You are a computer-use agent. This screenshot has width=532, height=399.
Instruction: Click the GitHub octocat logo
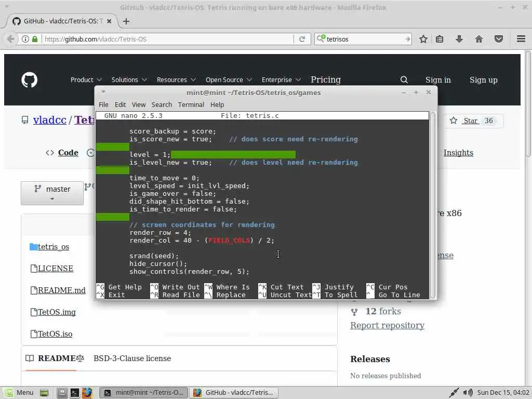30,79
